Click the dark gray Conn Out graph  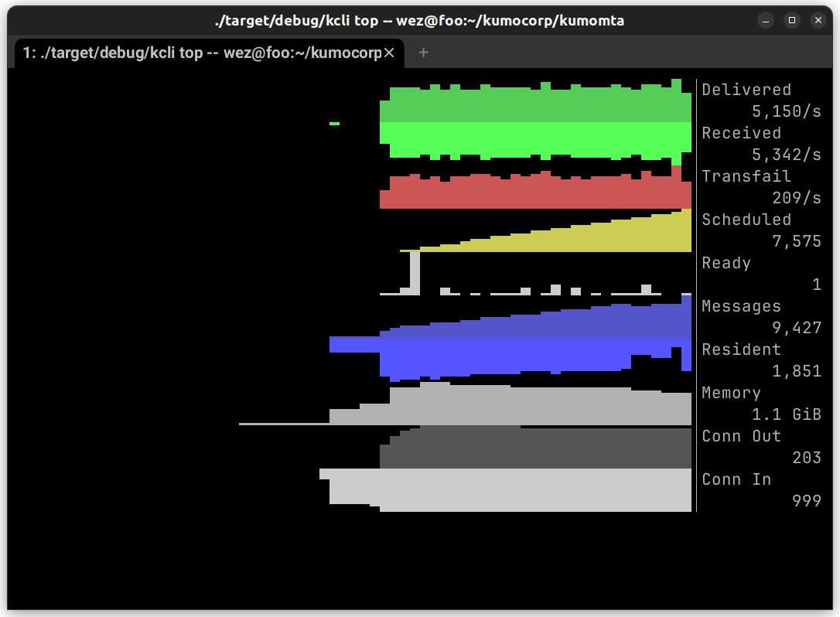pos(536,447)
